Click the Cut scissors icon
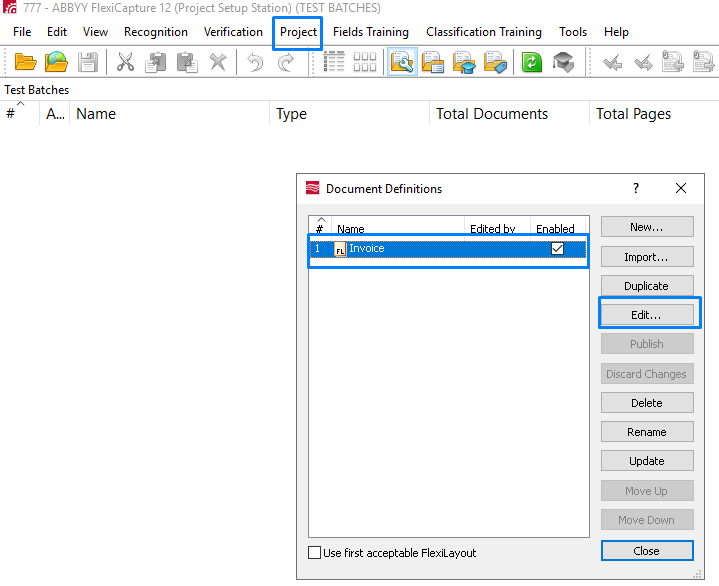 point(125,62)
